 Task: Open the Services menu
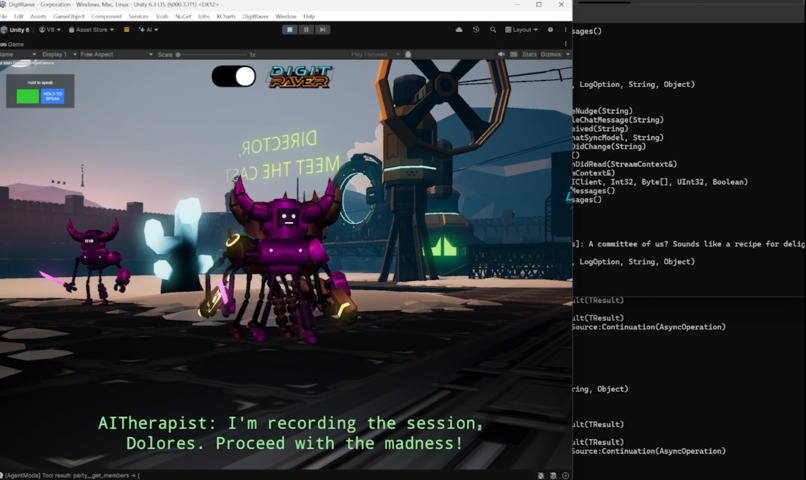point(138,16)
